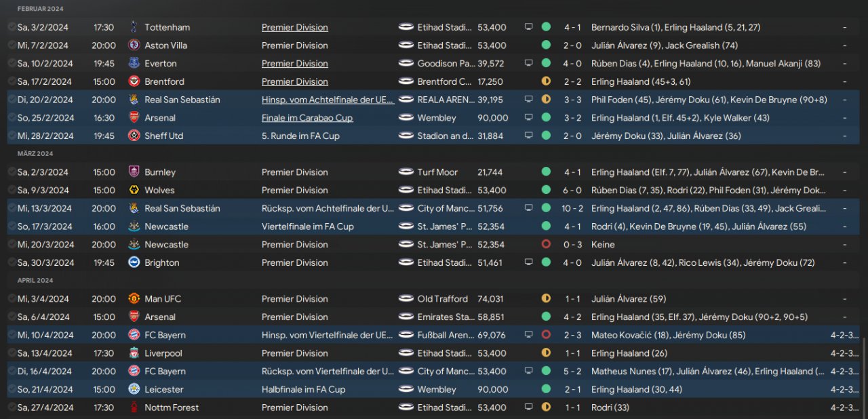Click the green win indicator on Everton row
The image size is (868, 419).
click(546, 64)
